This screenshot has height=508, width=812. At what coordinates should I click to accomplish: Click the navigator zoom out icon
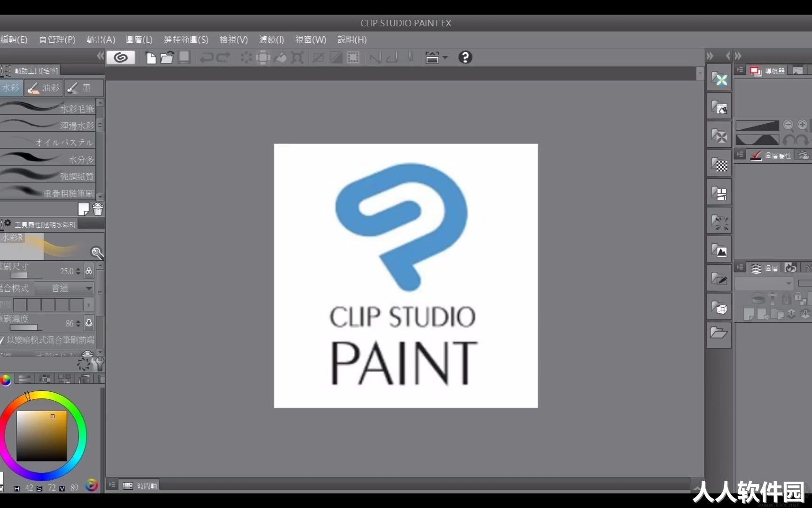[789, 125]
